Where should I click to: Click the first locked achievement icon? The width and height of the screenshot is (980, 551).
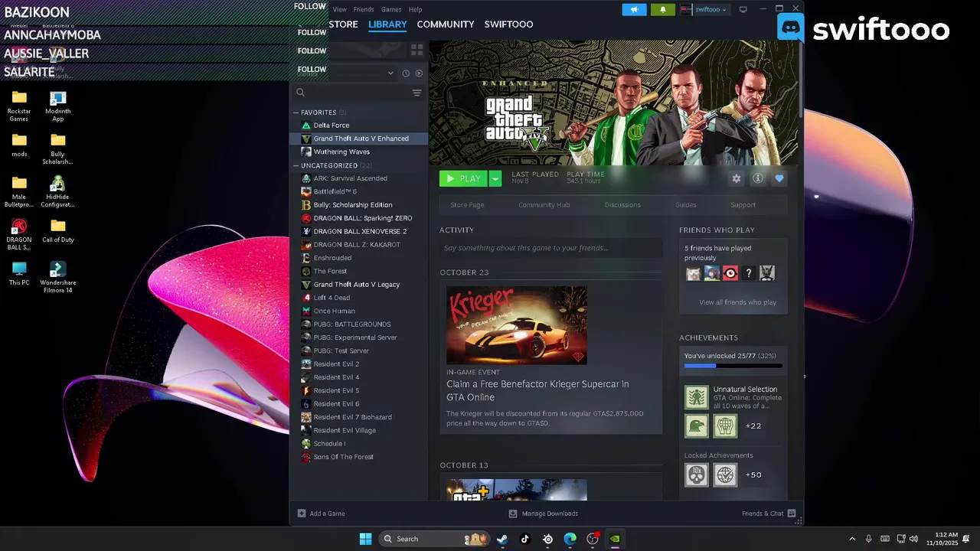(697, 475)
